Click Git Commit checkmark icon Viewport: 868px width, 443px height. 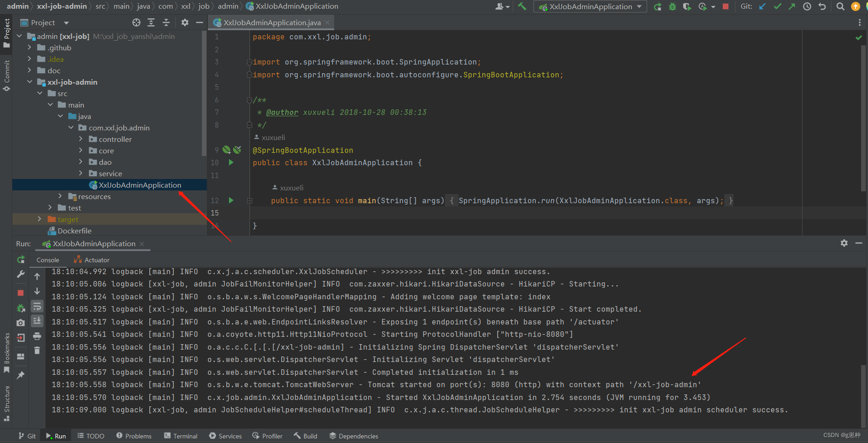click(x=777, y=6)
